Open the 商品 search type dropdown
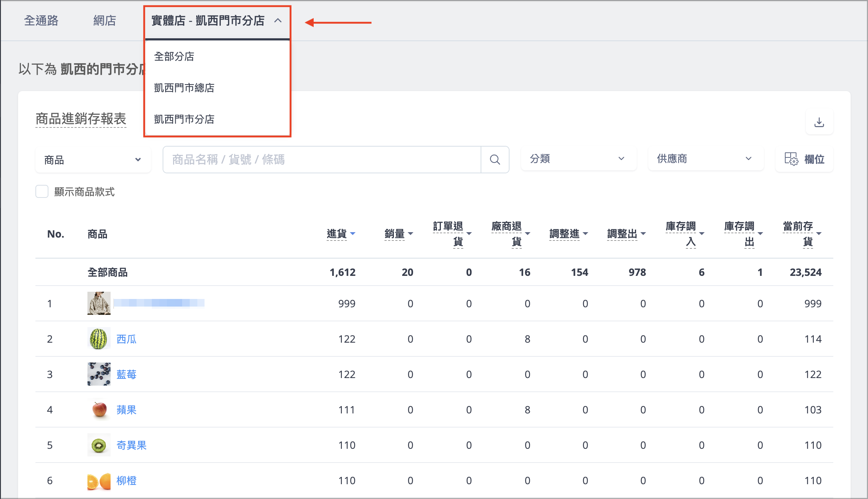Viewport: 868px width, 499px height. pos(93,160)
